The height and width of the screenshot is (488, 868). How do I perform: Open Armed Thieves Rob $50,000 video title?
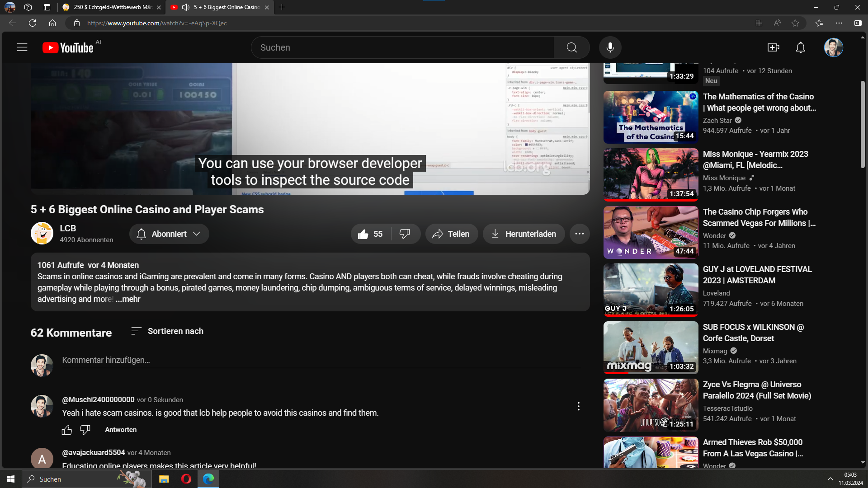point(753,448)
